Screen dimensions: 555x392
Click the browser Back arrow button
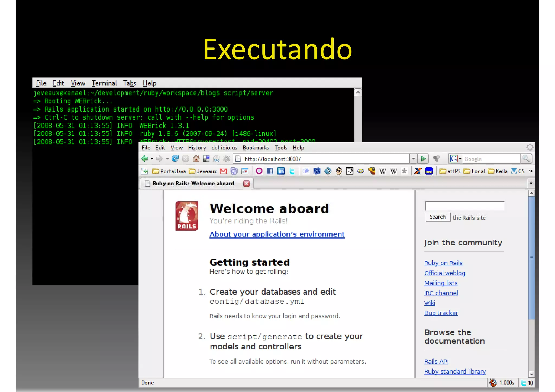[x=144, y=159]
